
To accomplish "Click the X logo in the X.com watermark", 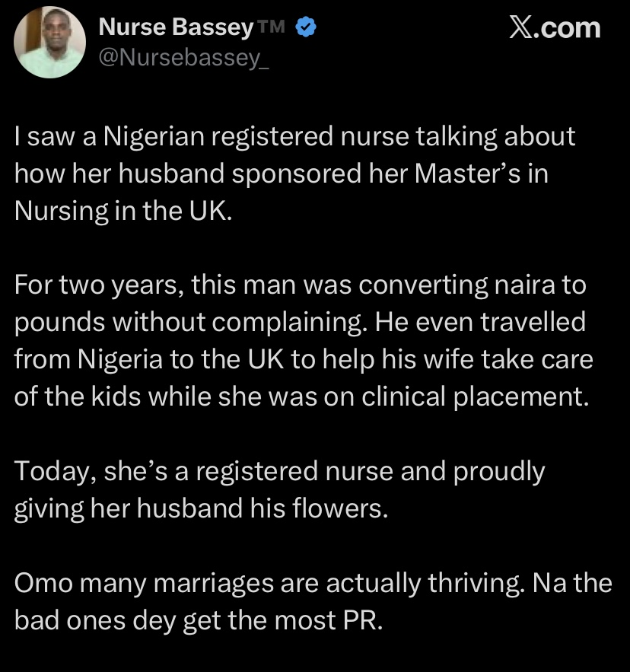I will pos(520,28).
